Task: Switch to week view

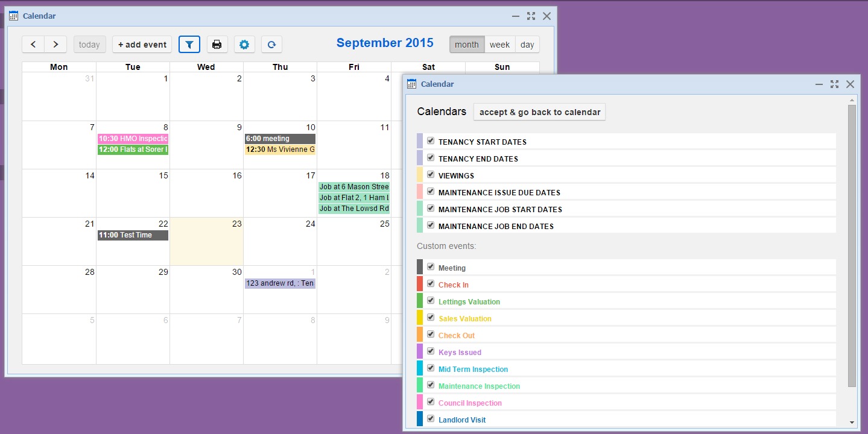Action: (499, 45)
